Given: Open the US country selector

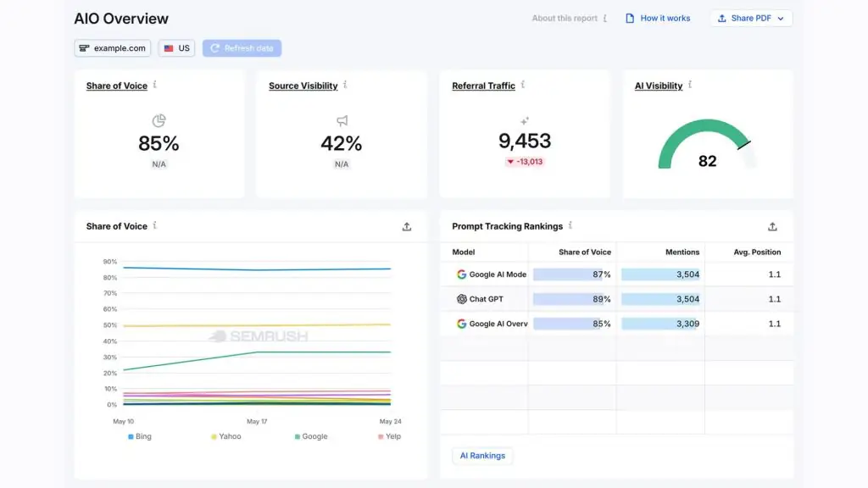Looking at the screenshot, I should coord(176,48).
